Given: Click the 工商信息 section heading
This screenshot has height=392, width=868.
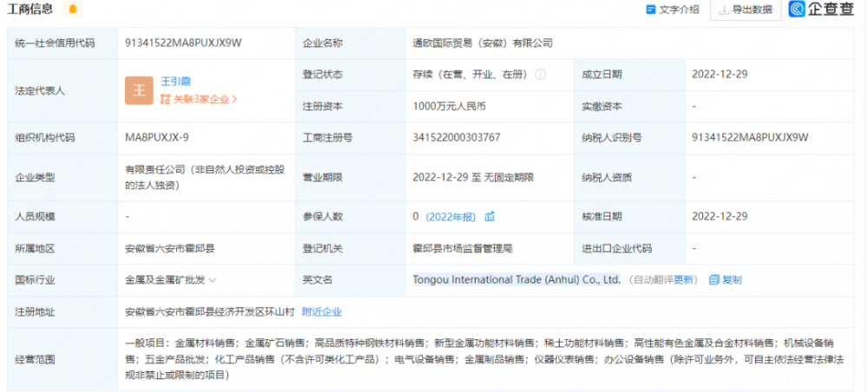Looking at the screenshot, I should (30, 9).
